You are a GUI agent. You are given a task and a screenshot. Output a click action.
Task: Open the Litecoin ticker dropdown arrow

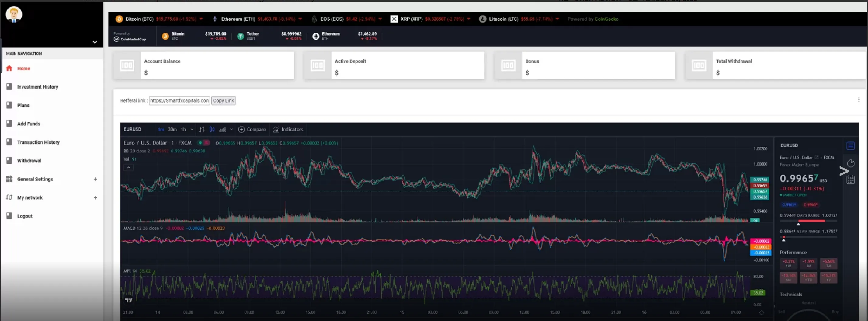[557, 19]
